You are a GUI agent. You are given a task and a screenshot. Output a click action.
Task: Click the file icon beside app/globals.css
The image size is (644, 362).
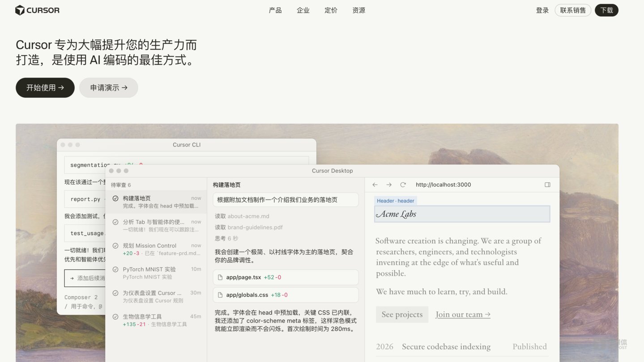coord(219,295)
